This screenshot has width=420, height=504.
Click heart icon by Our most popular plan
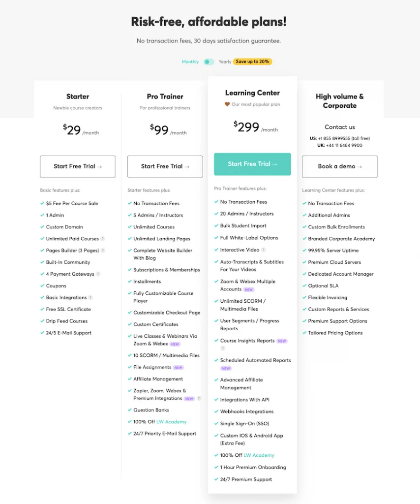coord(227,104)
